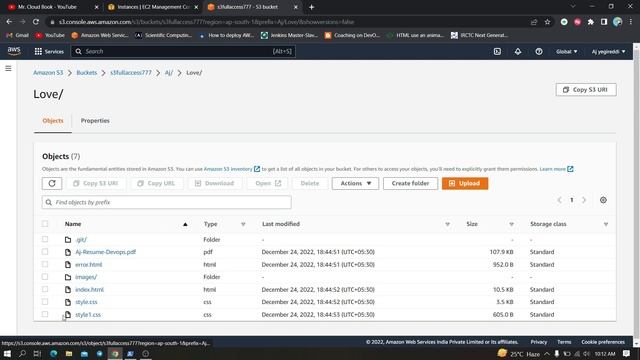
Task: Focus the Find objects by prefix field
Action: [x=167, y=202]
